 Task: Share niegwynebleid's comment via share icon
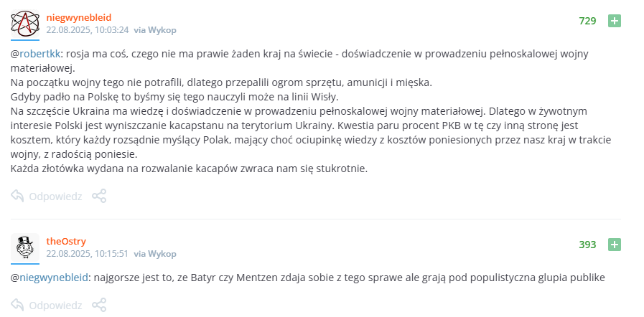(x=100, y=196)
